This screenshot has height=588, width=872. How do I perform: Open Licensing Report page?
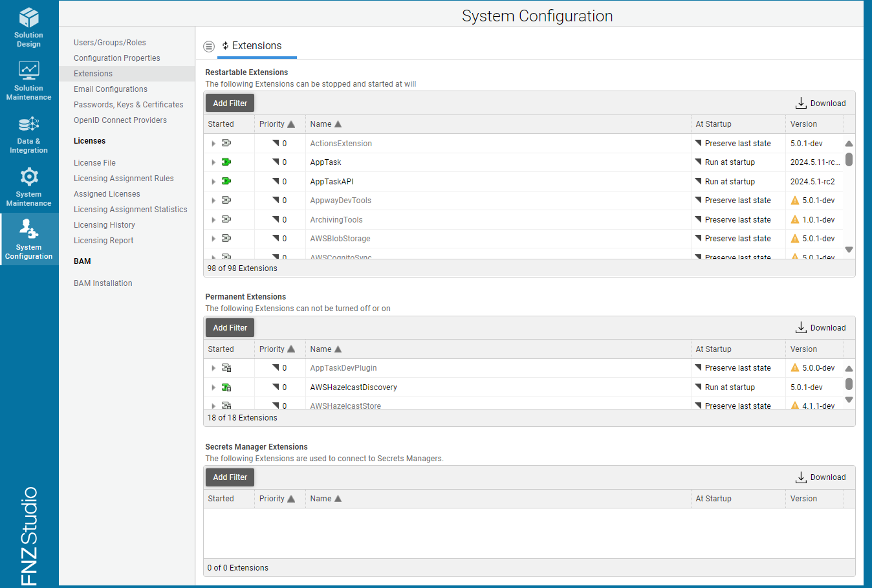tap(104, 241)
